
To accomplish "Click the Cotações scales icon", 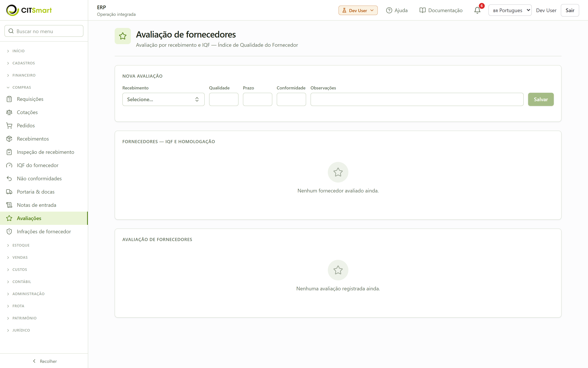I will [x=9, y=112].
